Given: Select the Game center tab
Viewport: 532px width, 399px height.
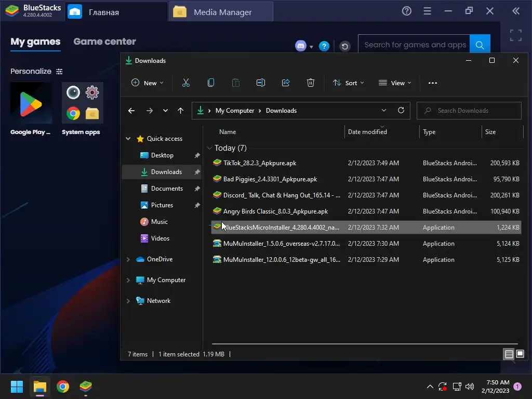Looking at the screenshot, I should [x=104, y=42].
